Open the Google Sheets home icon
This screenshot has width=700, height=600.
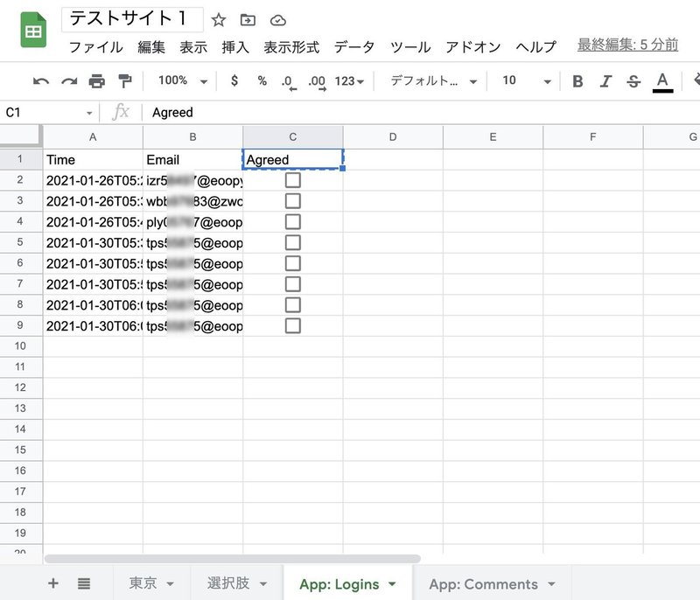tap(33, 31)
